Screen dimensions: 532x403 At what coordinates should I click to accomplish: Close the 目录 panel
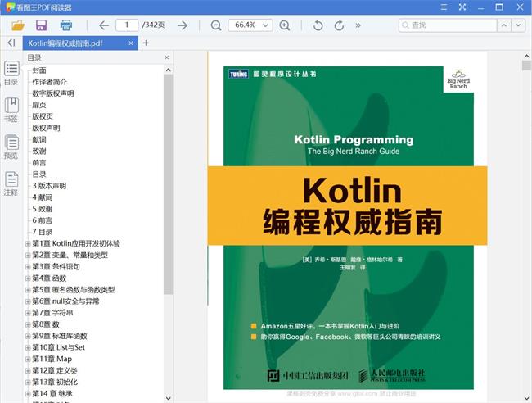167,57
